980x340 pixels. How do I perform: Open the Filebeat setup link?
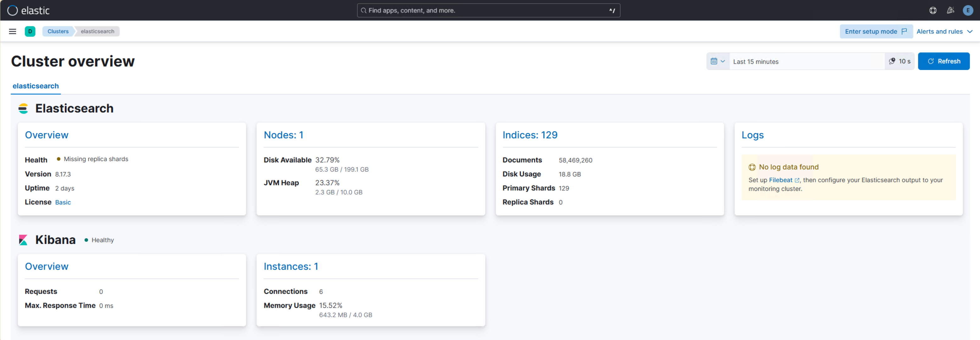pos(780,180)
